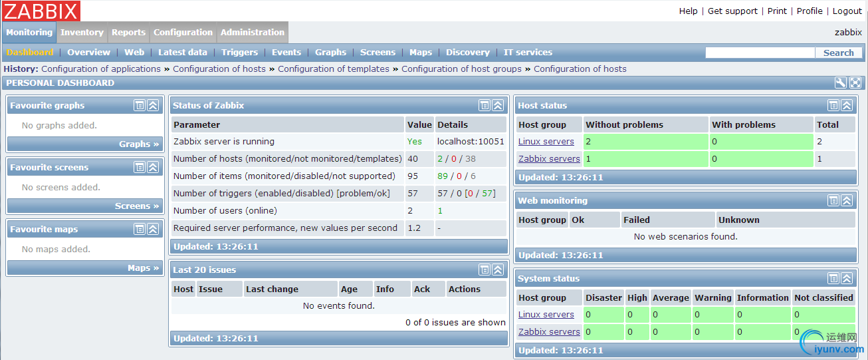
Task: Focus the search input field
Action: coord(760,53)
